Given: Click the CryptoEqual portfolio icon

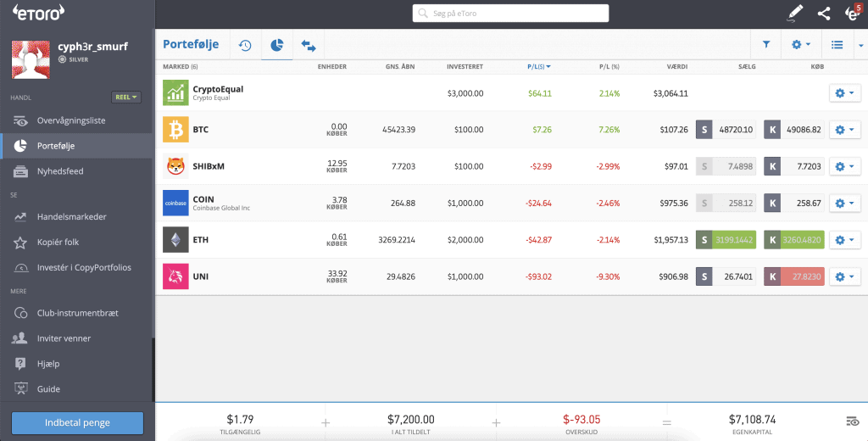Looking at the screenshot, I should tap(175, 92).
